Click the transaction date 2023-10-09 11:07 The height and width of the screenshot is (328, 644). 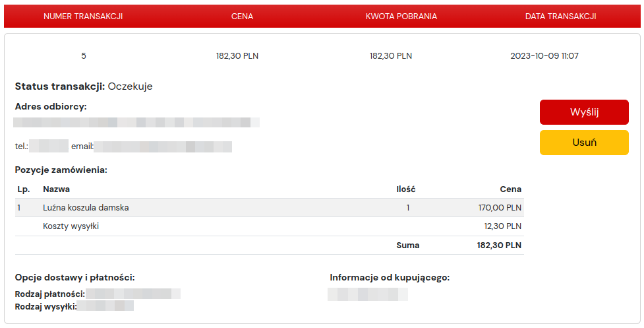544,56
